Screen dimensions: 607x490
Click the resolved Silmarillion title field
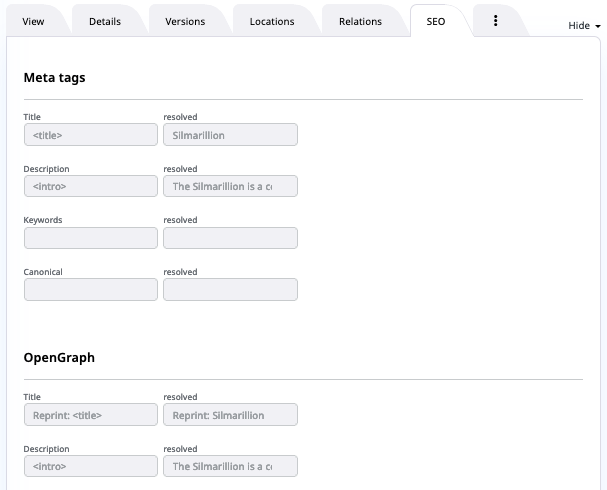[x=230, y=134]
